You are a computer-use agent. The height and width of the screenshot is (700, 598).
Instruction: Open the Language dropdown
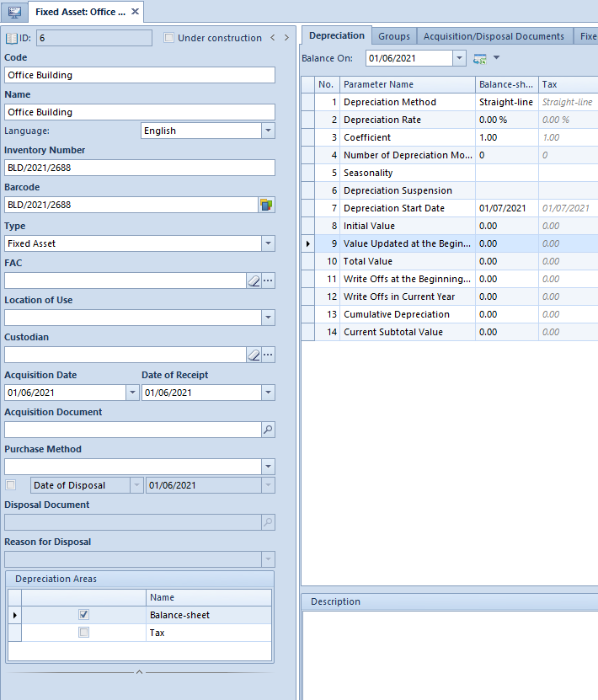[x=268, y=131]
